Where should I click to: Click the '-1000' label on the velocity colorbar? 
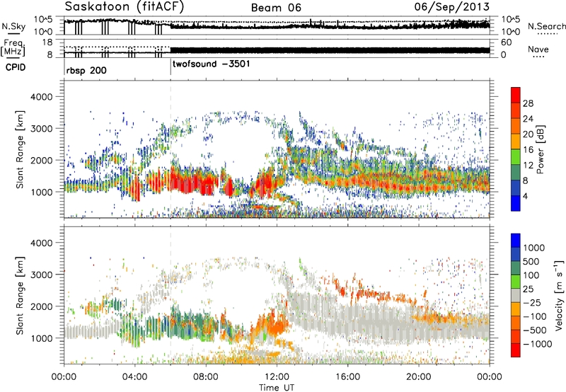(x=537, y=344)
